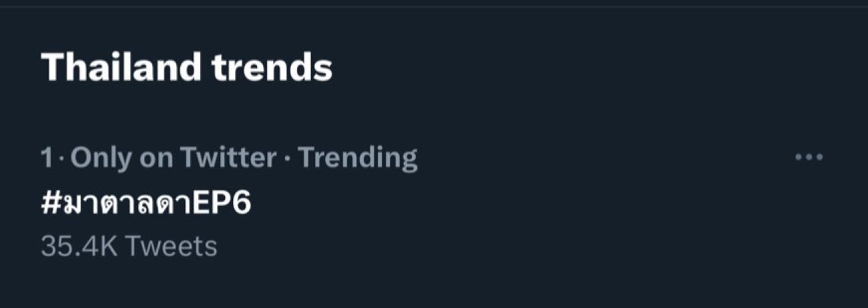Click the Only on Twitter label
Viewport: 868px width, 308px height.
pos(174,159)
